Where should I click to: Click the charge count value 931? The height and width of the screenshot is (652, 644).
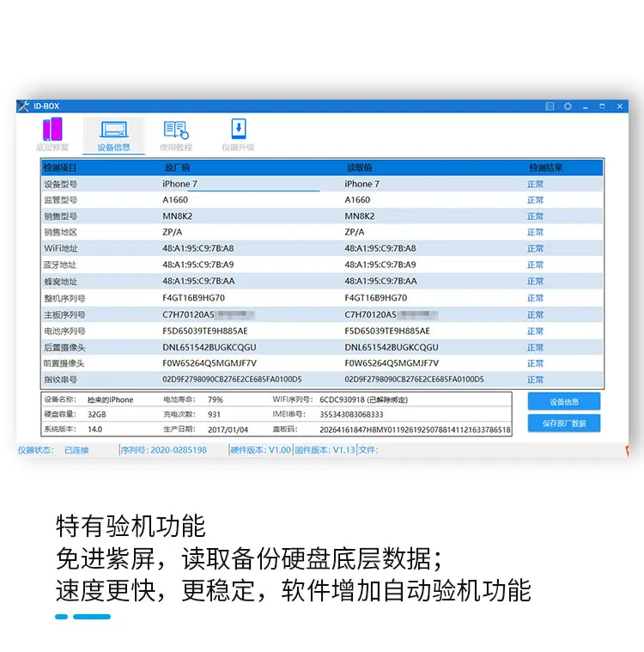coord(214,415)
